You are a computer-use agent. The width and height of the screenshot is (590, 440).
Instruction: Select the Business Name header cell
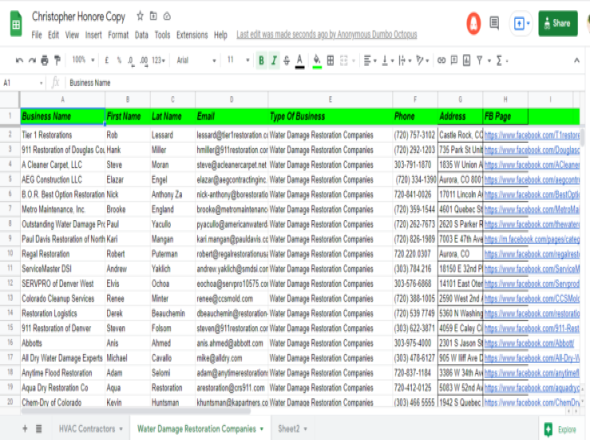click(62, 116)
